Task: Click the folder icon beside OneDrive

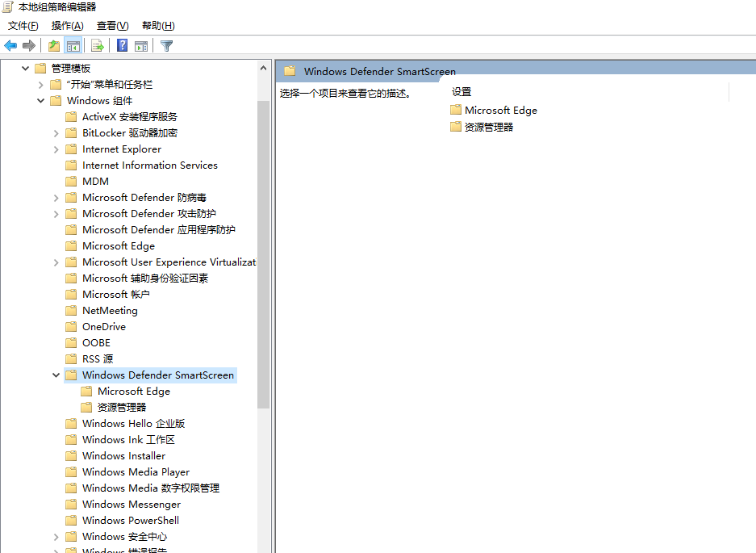Action: (x=71, y=327)
